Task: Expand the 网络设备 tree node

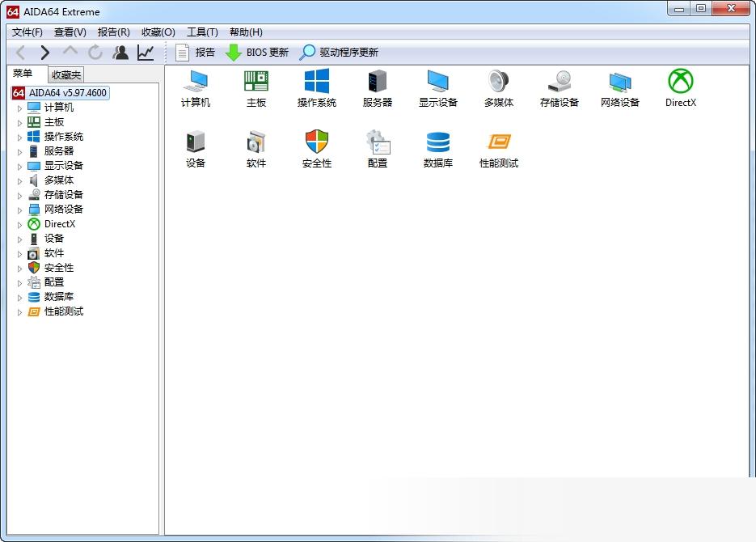Action: (19, 210)
